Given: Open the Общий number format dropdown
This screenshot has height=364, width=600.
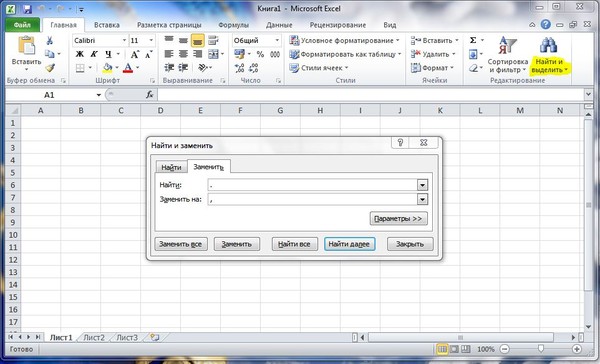Looking at the screenshot, I should (277, 41).
